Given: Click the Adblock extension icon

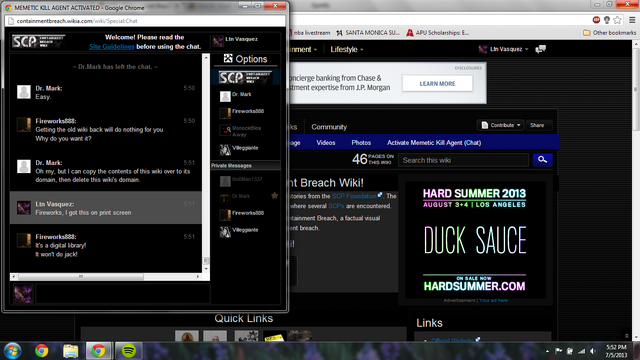Looking at the screenshot, I should (596, 20).
